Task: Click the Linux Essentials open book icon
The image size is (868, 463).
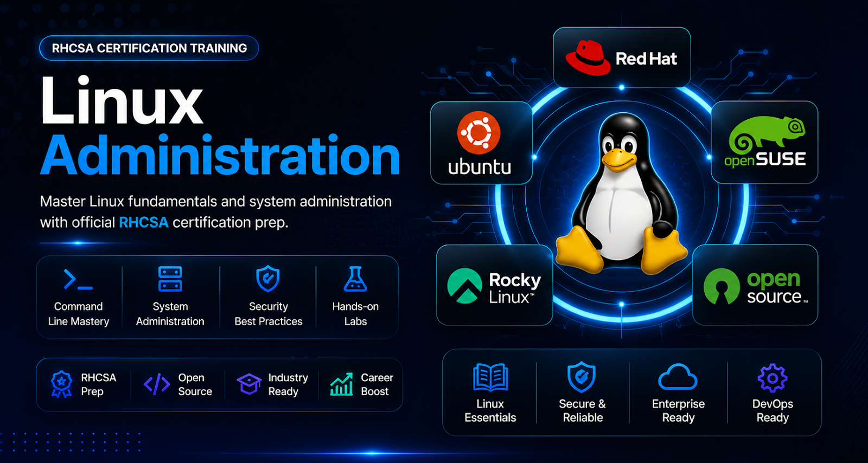Action: [490, 377]
